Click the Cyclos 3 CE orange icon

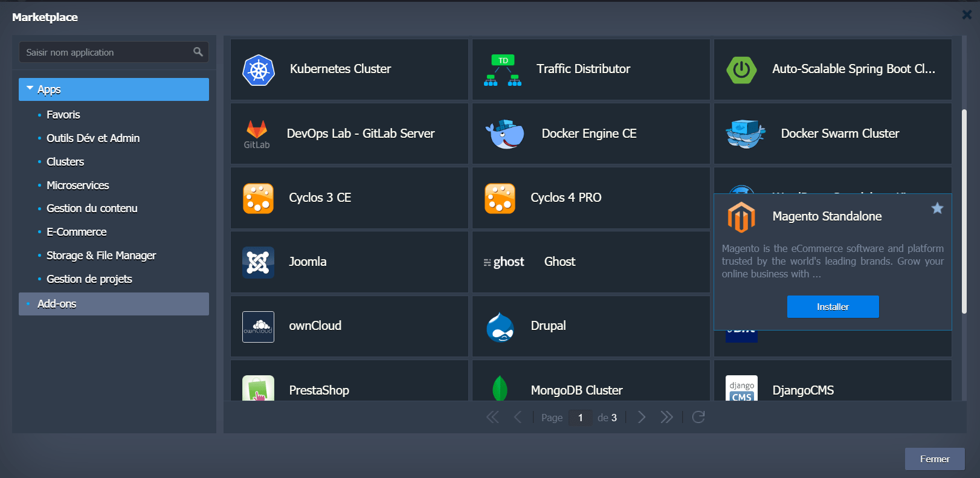pyautogui.click(x=259, y=199)
